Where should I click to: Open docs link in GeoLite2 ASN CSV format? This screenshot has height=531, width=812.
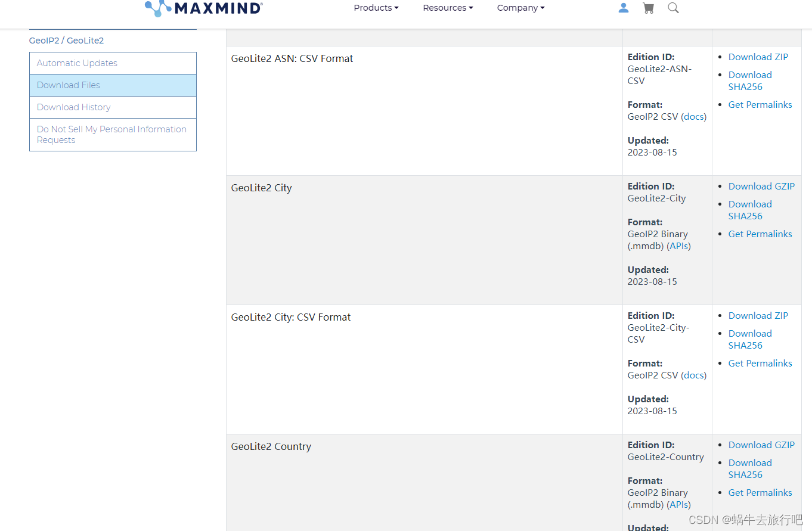coord(693,117)
